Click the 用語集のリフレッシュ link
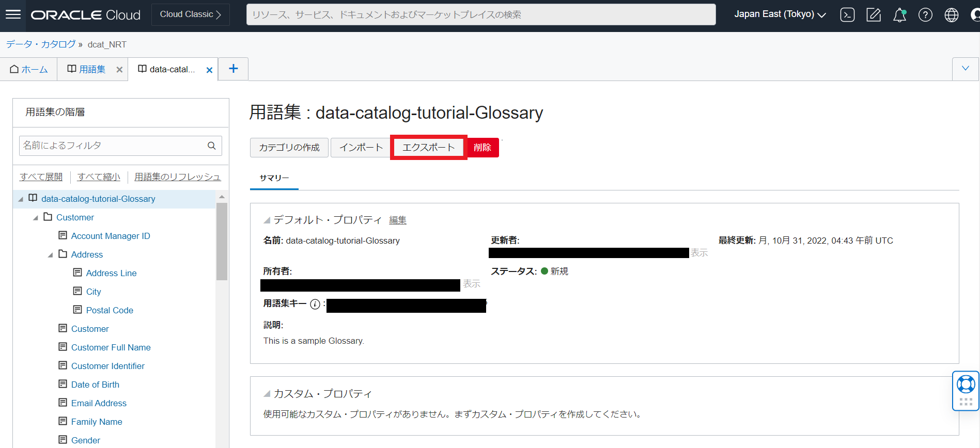Screen dimensions: 980x448 point(177,177)
